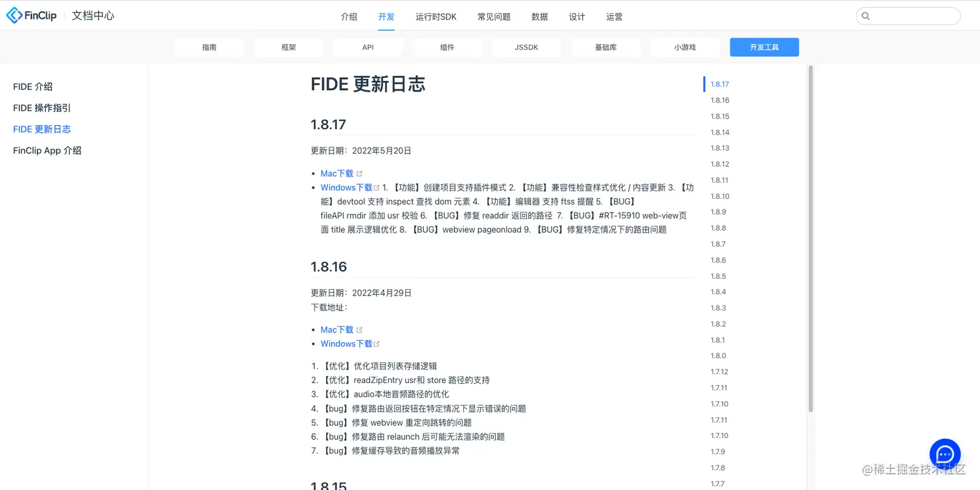Click the Mac下载 link under 1.8.17

(x=337, y=174)
